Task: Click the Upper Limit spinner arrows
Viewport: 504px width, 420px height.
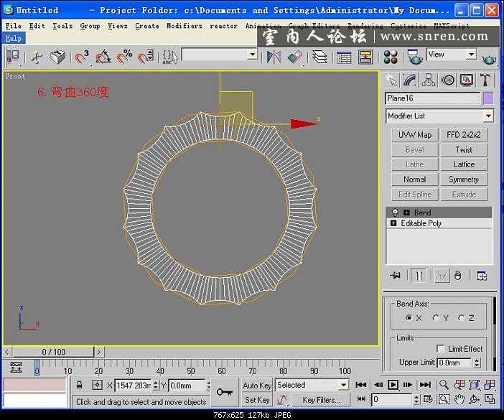Action: 477,363
